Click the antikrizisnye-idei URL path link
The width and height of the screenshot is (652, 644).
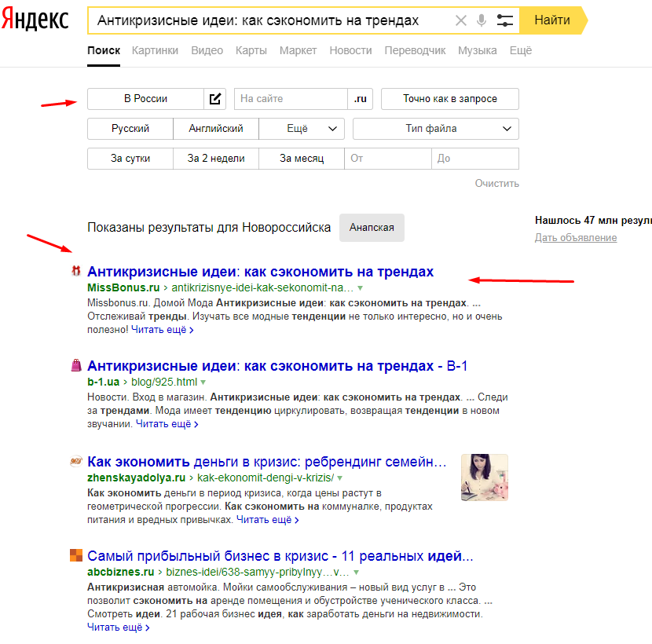point(262,287)
